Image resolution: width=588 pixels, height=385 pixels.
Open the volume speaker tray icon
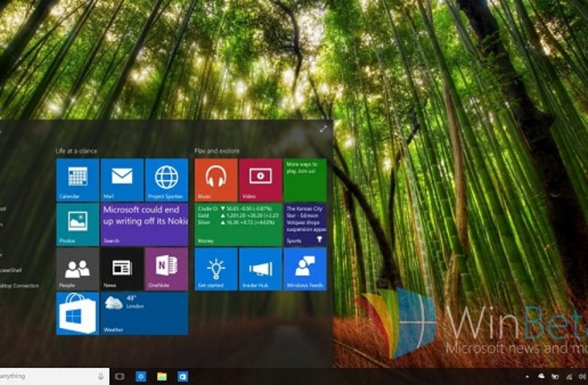[583, 376]
